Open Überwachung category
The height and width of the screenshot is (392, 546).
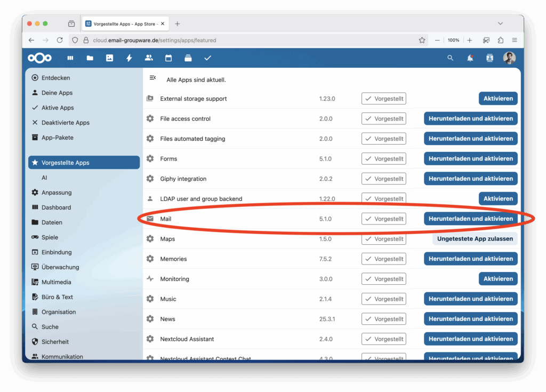84,267
